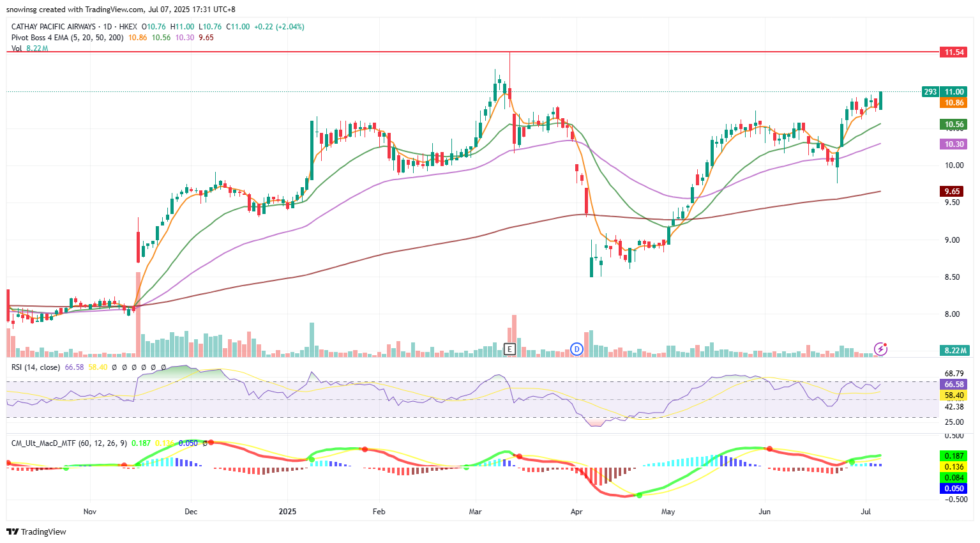Click the Mar label on time axis

pyautogui.click(x=475, y=512)
